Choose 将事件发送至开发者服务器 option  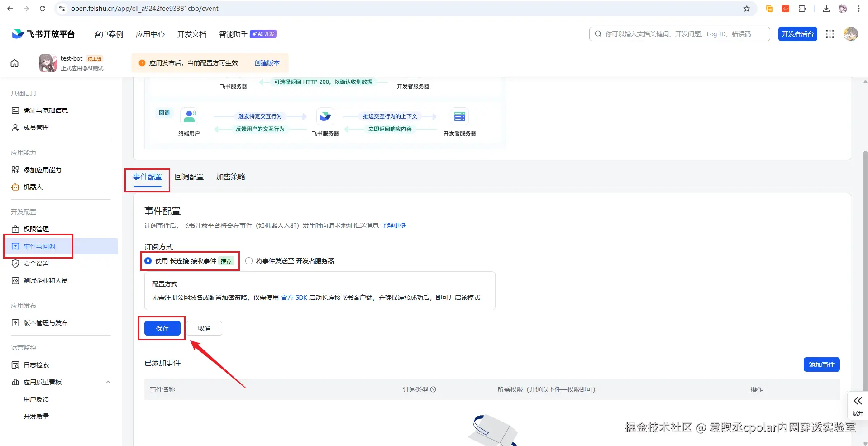pyautogui.click(x=248, y=260)
